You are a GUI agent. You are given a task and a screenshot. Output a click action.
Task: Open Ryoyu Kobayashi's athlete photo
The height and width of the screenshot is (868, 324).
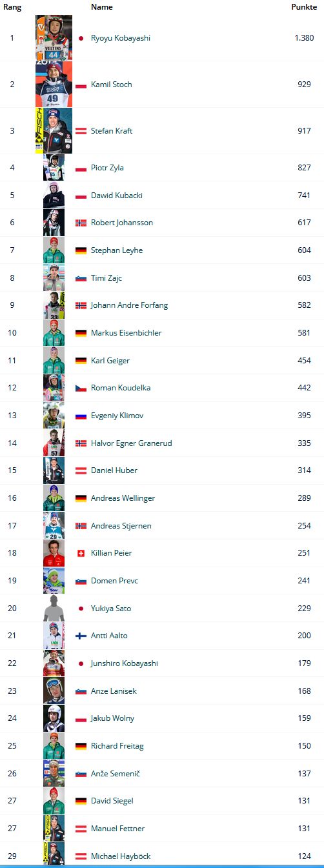54,38
